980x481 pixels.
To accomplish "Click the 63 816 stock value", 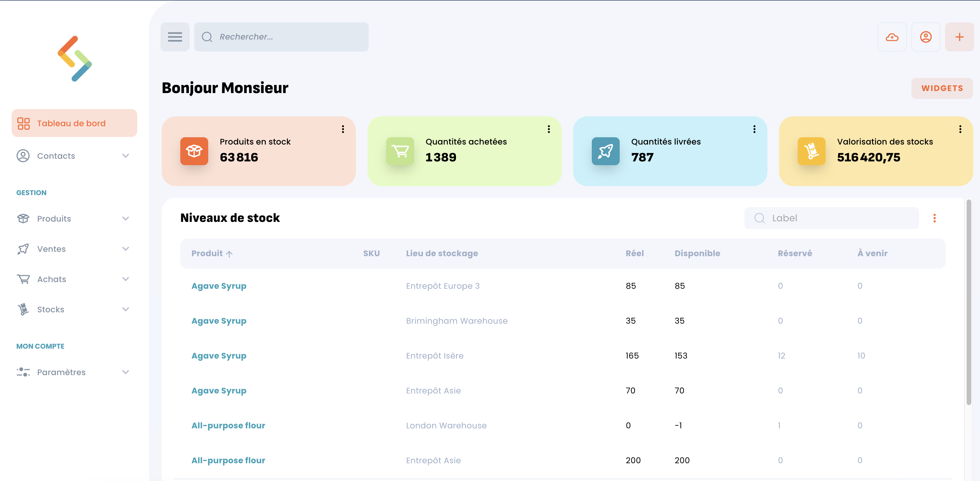I will [239, 157].
